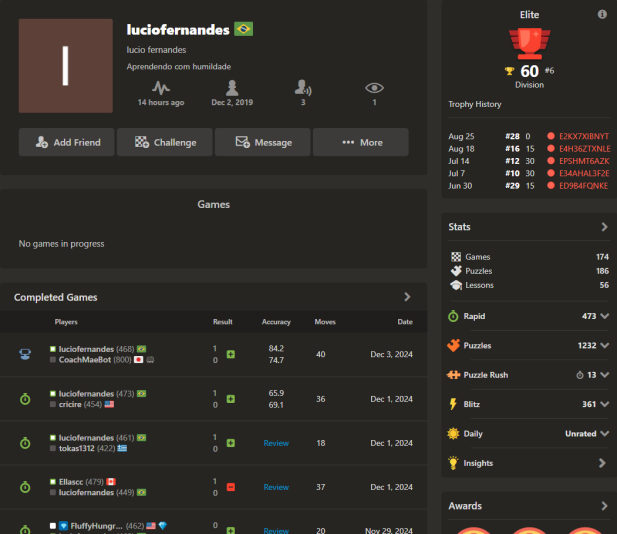Click Review for the tokas1312 game
Viewport: 617px width, 534px height.
tap(276, 442)
